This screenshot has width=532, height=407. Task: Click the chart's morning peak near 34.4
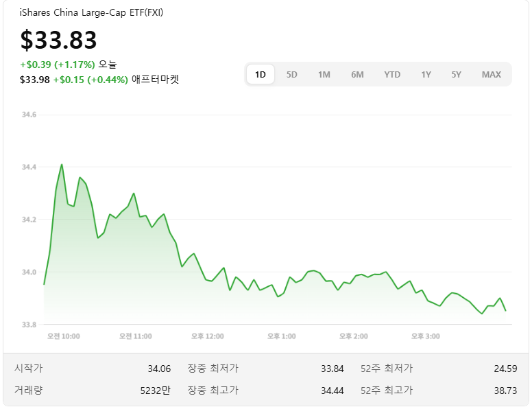click(62, 165)
